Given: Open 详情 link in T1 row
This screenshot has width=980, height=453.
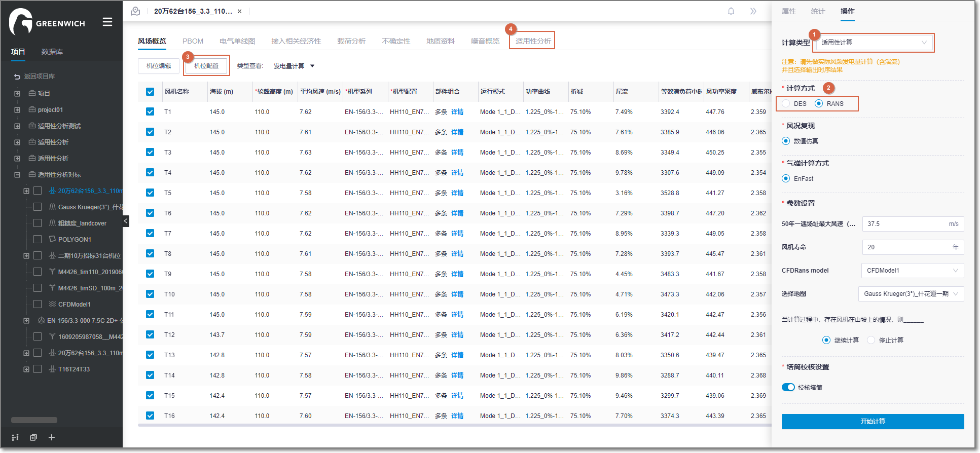Looking at the screenshot, I should (x=457, y=112).
